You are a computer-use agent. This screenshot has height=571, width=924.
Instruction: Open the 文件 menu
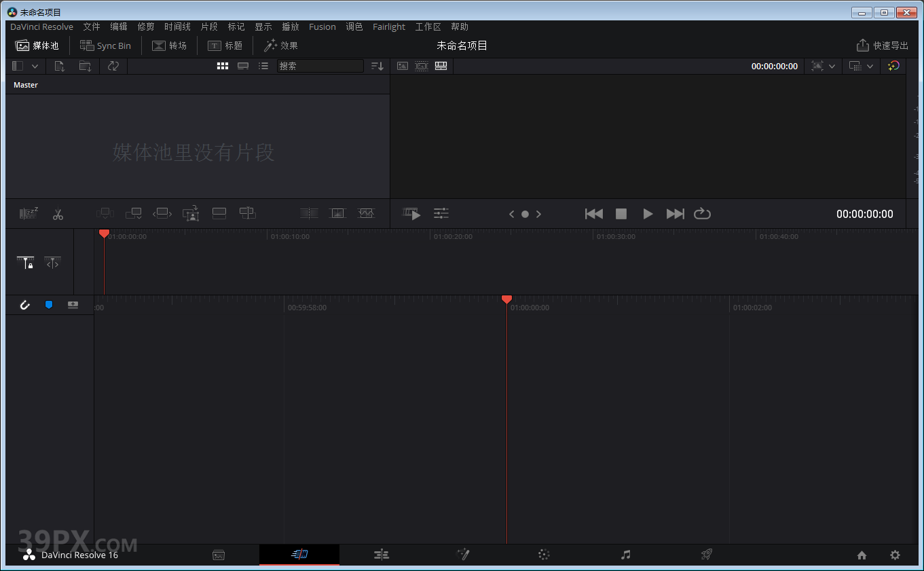[x=92, y=27]
